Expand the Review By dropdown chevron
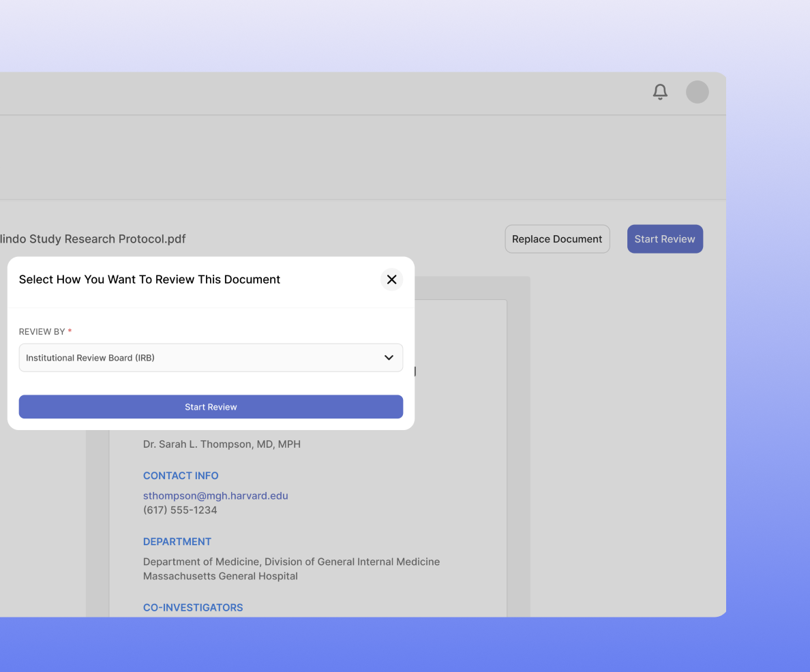 click(389, 358)
